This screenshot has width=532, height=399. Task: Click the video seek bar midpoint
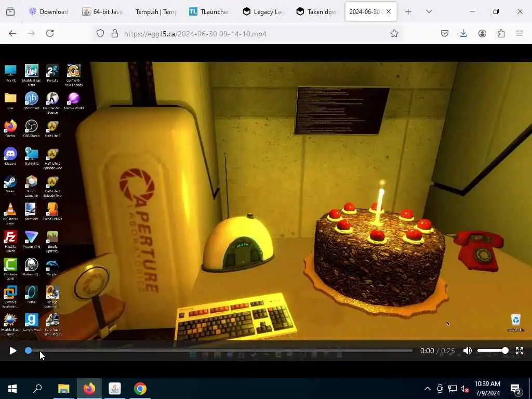pos(220,351)
